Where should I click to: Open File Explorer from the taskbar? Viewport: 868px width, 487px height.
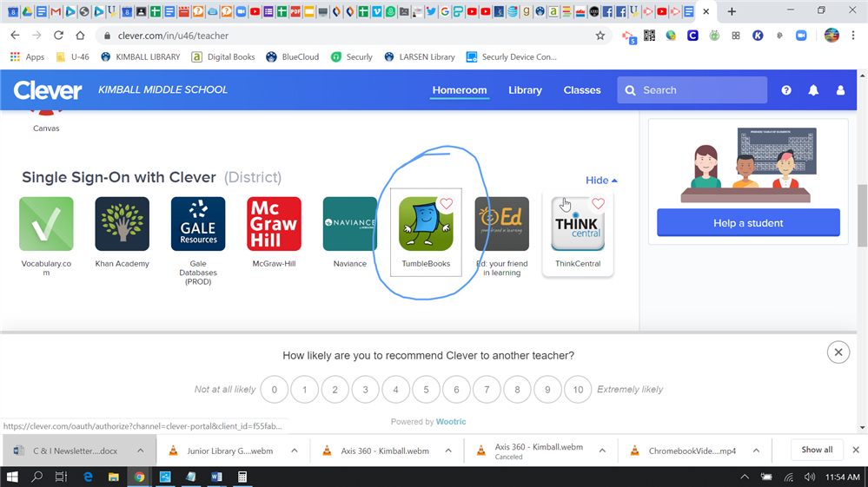coord(113,477)
